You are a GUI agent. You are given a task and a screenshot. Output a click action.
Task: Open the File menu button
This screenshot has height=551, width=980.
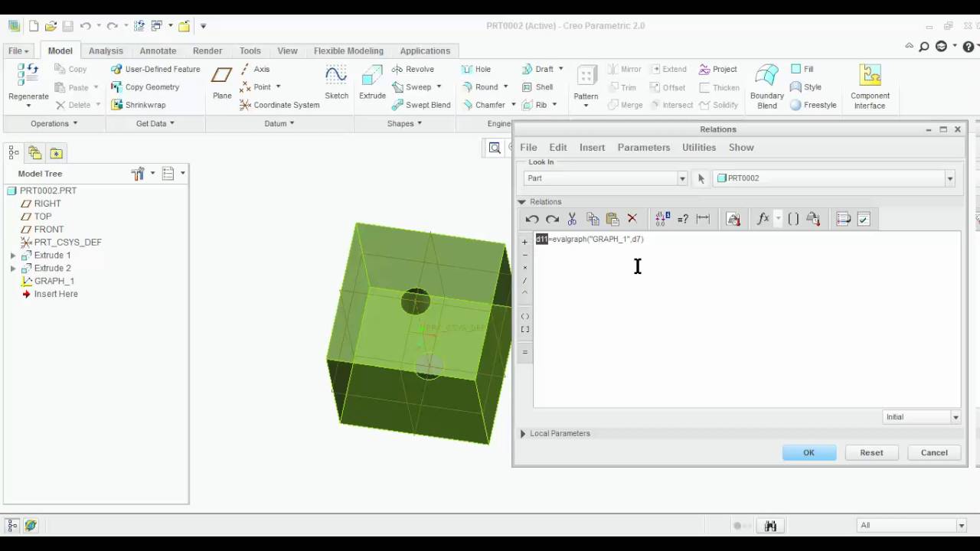(18, 51)
